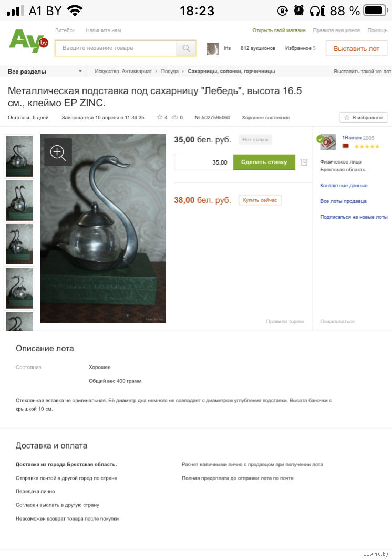Click the product search input field
392x560 pixels.
tap(116, 48)
